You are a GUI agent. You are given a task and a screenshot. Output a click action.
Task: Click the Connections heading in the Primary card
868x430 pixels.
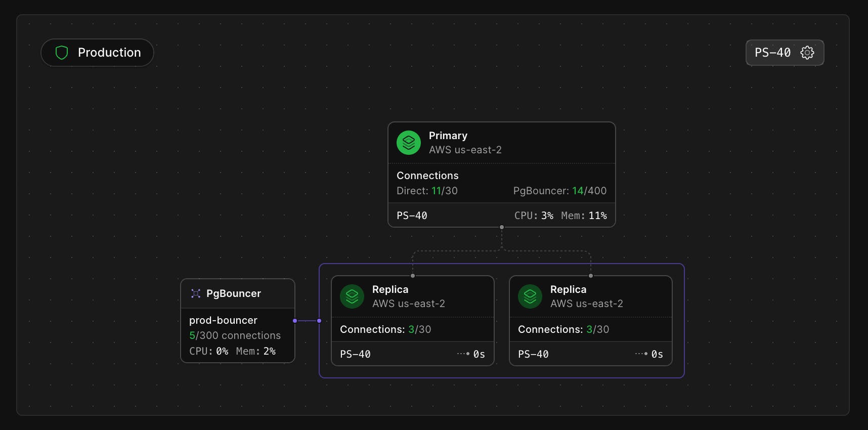[427, 176]
